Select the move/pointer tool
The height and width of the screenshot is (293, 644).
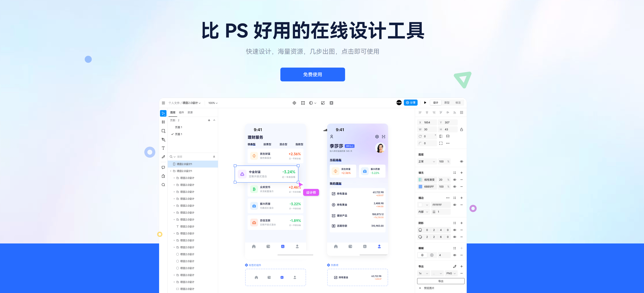point(163,113)
